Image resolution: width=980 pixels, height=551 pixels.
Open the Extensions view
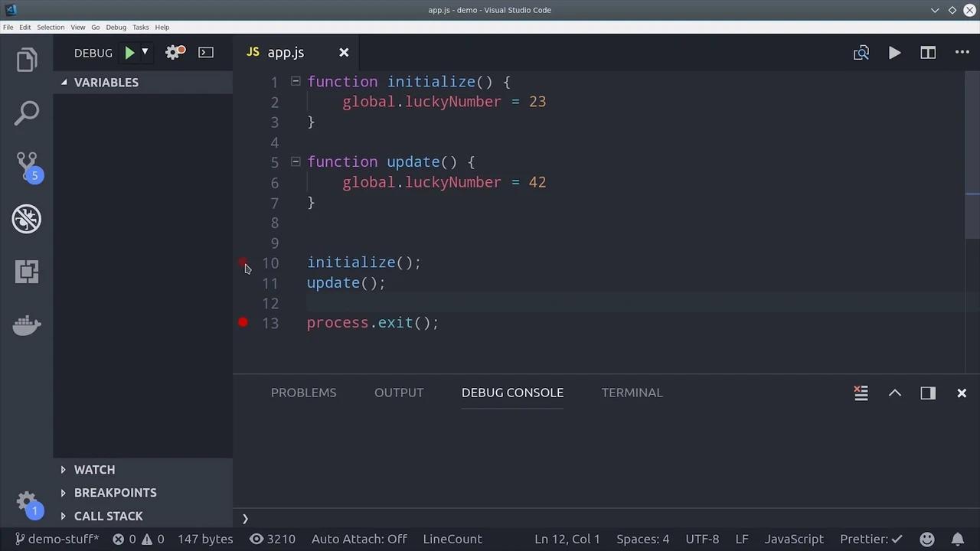27,272
